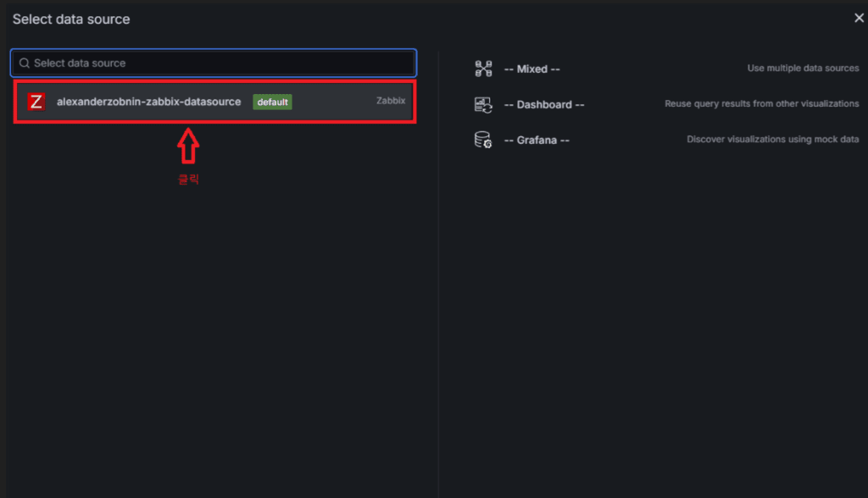Click "Reuse query results from other visualizations" text

point(761,104)
